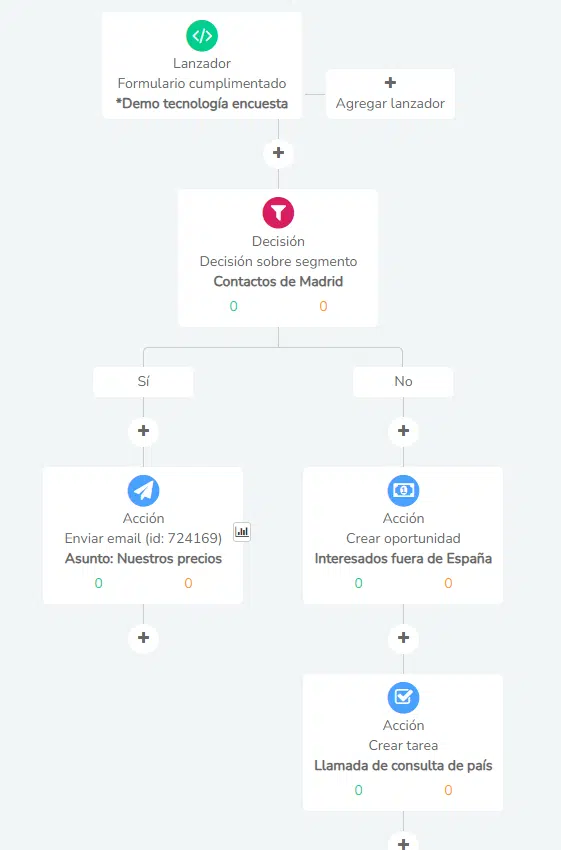The image size is (561, 850).
Task: Click the checkmark Crear tarea icon
Action: coord(403,697)
